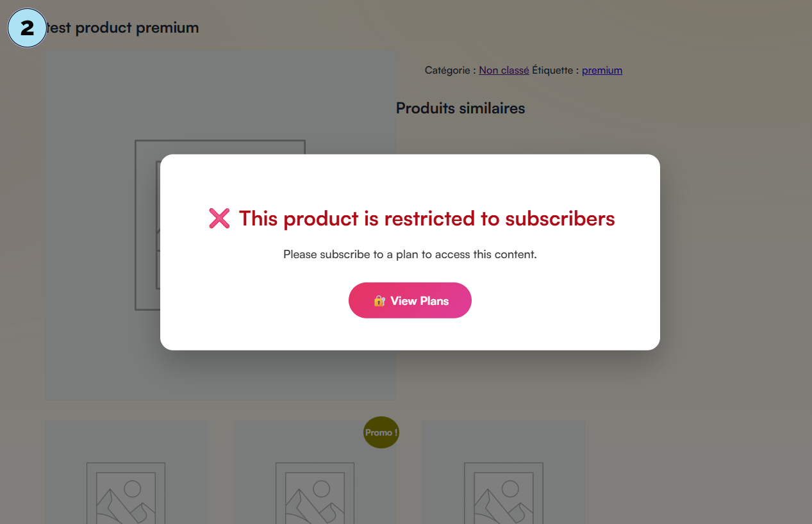Click the restricted to subscribers heading
Screen dimensions: 812x524
pos(426,218)
